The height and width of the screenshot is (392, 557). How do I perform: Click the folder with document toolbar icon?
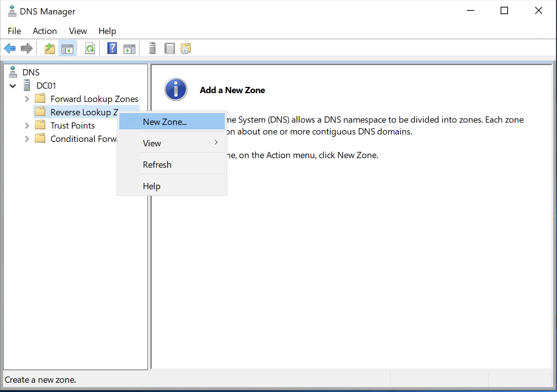pyautogui.click(x=186, y=49)
